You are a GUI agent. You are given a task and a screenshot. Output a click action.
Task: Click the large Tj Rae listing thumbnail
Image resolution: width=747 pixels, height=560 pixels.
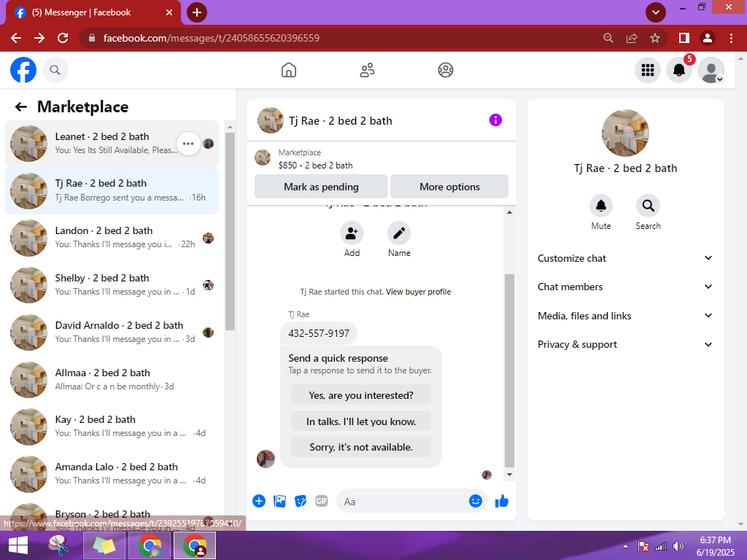(625, 133)
